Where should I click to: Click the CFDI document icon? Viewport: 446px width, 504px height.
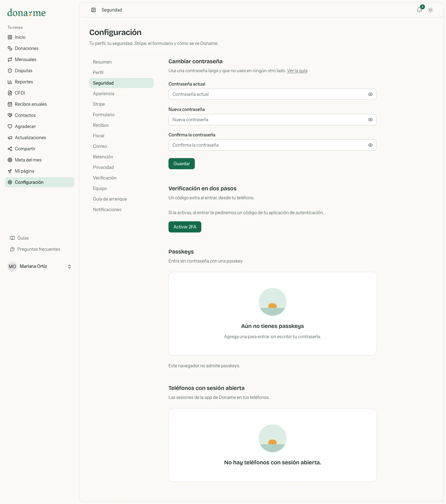click(x=10, y=93)
